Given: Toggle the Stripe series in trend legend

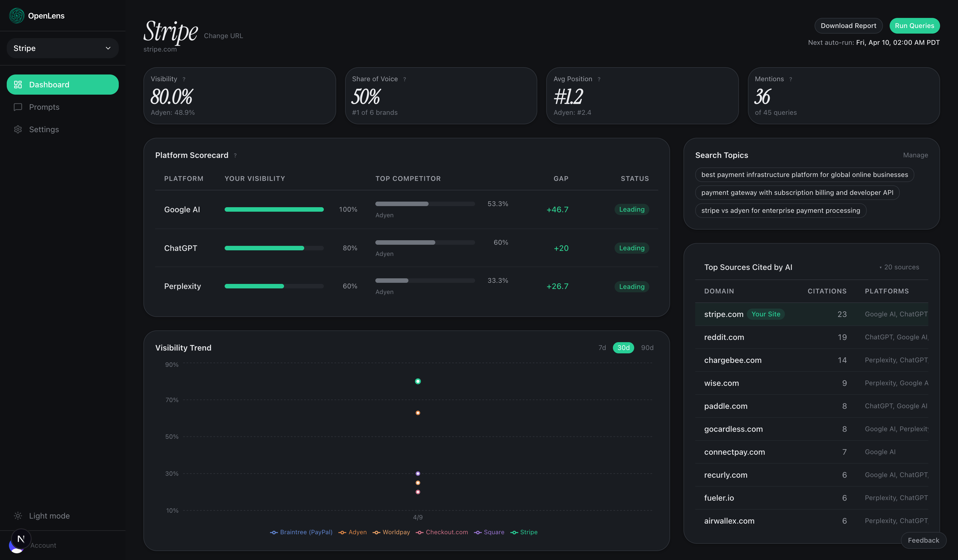Looking at the screenshot, I should pyautogui.click(x=524, y=532).
